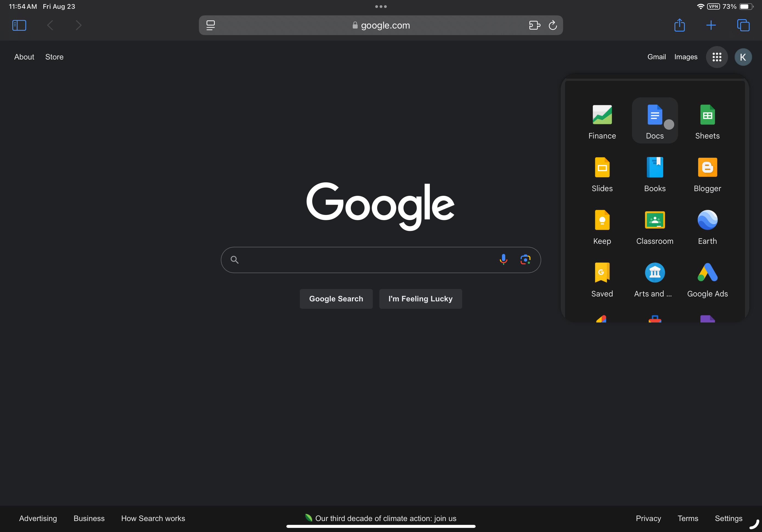Open the Keep notes app
The image size is (762, 532).
coord(602,226)
